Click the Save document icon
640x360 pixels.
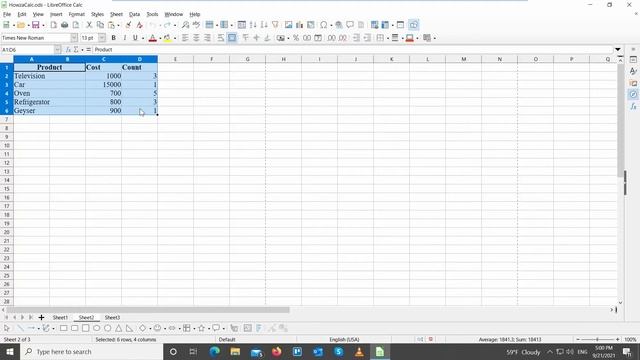click(36, 25)
